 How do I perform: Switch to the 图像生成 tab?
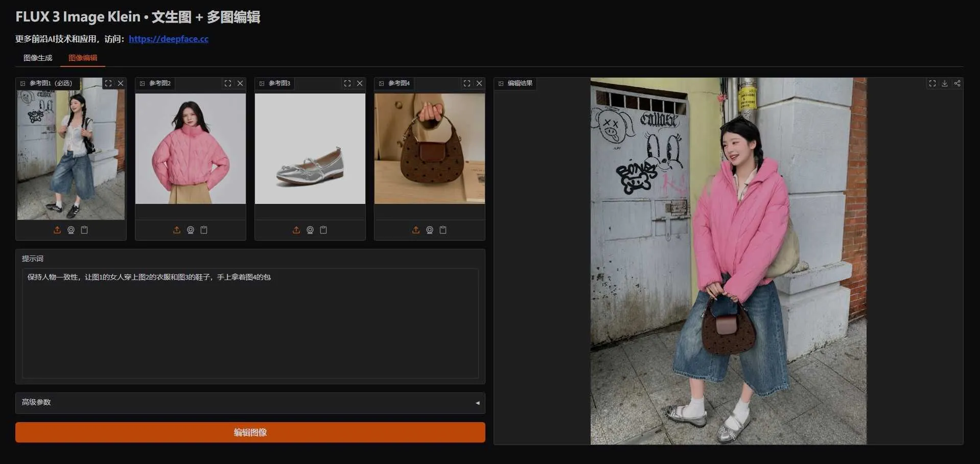tap(38, 58)
